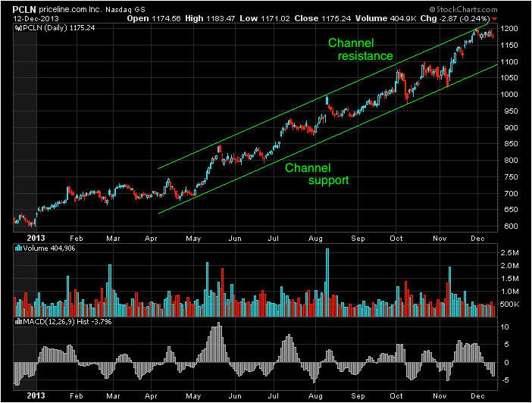Click the 'PCLN (Daily) 1175.24' legend

tap(58, 28)
